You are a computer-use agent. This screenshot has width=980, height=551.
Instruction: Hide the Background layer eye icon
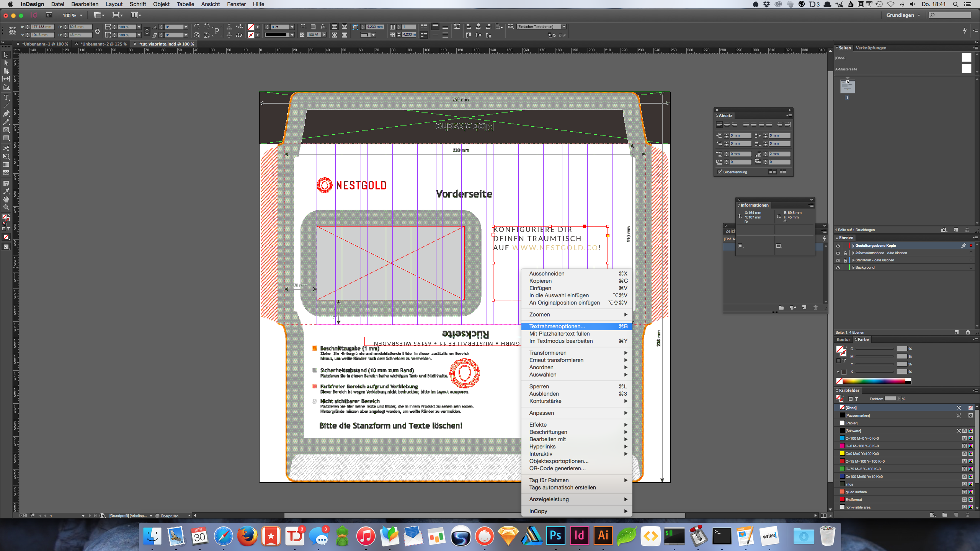coord(838,267)
